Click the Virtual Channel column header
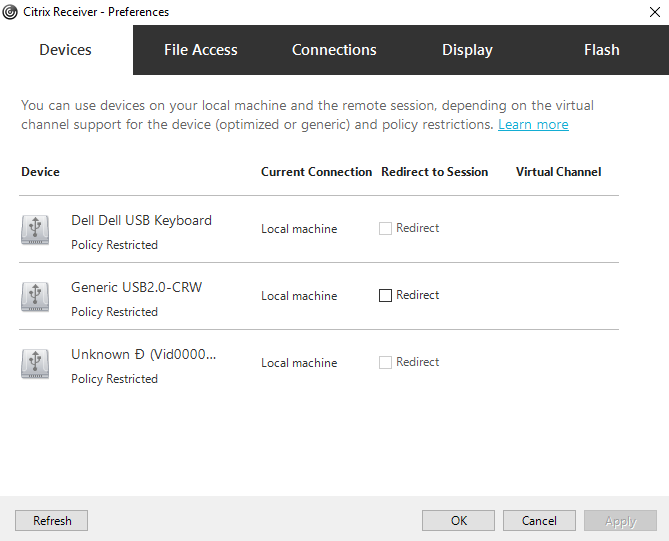Image resolution: width=669 pixels, height=541 pixels. (x=558, y=172)
